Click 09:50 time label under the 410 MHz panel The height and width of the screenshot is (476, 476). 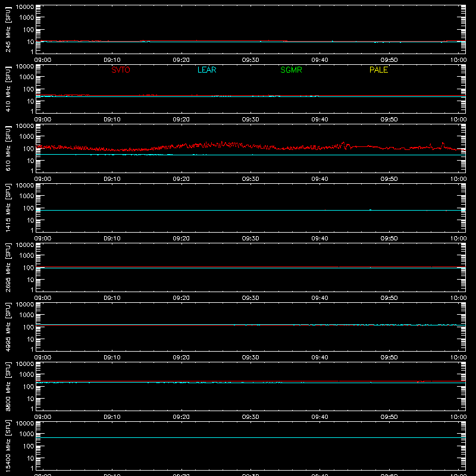389,120
